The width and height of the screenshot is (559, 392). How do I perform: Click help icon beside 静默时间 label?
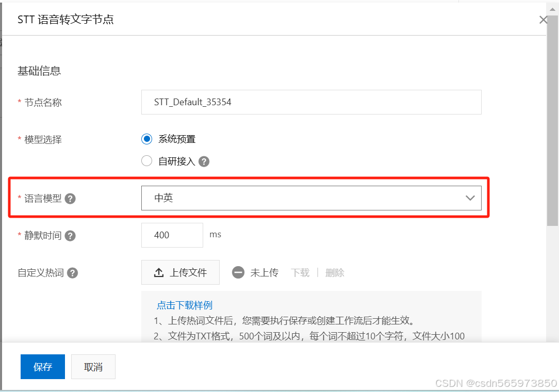70,236
